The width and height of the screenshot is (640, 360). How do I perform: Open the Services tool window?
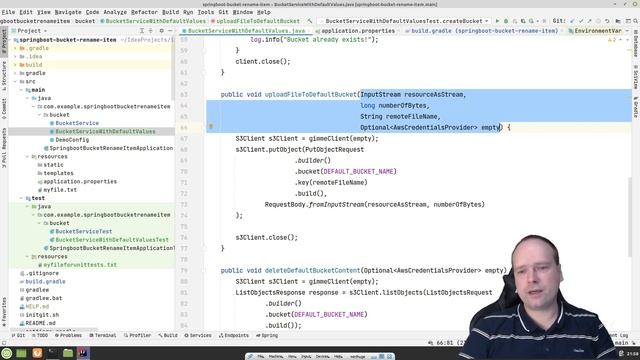198,336
